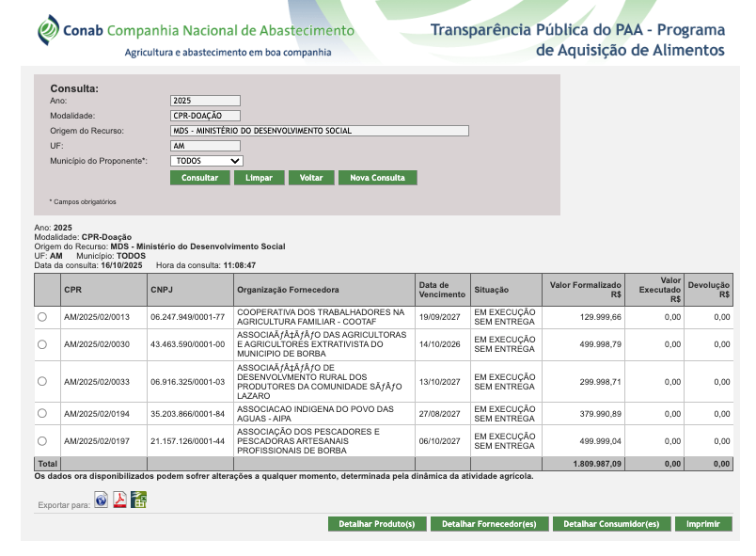Select radio for CPR AM/2025/02/0033
Viewport: 756px width, 556px height.
point(41,381)
